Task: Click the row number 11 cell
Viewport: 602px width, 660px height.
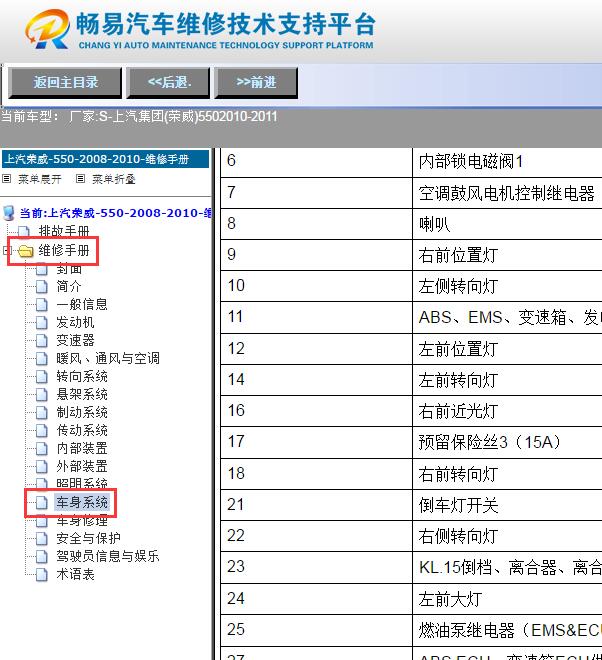Action: (x=316, y=317)
